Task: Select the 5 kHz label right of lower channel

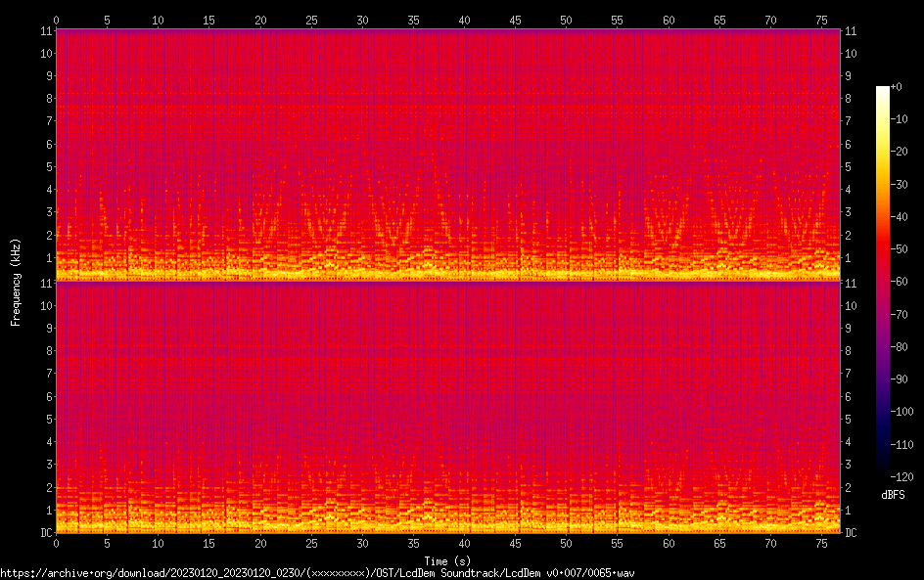Action: (850, 419)
